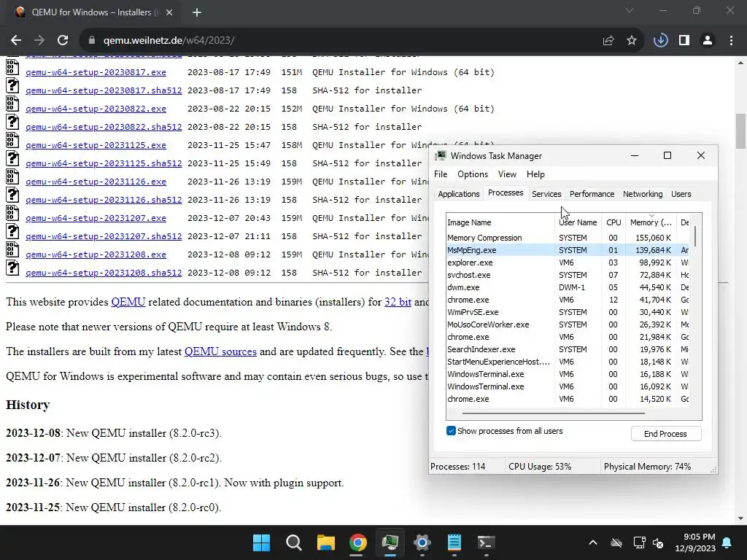Switch to Chrome on the taskbar
This screenshot has height=560, width=747.
(x=357, y=542)
